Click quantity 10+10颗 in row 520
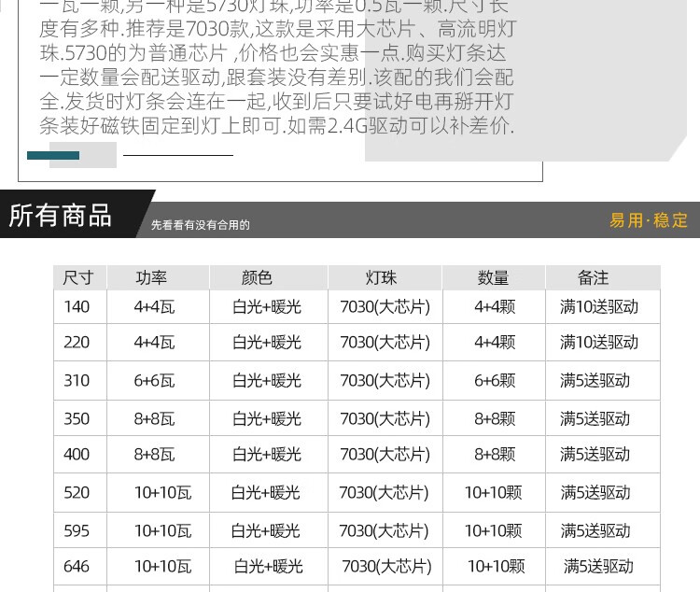This screenshot has width=700, height=592. 494,493
